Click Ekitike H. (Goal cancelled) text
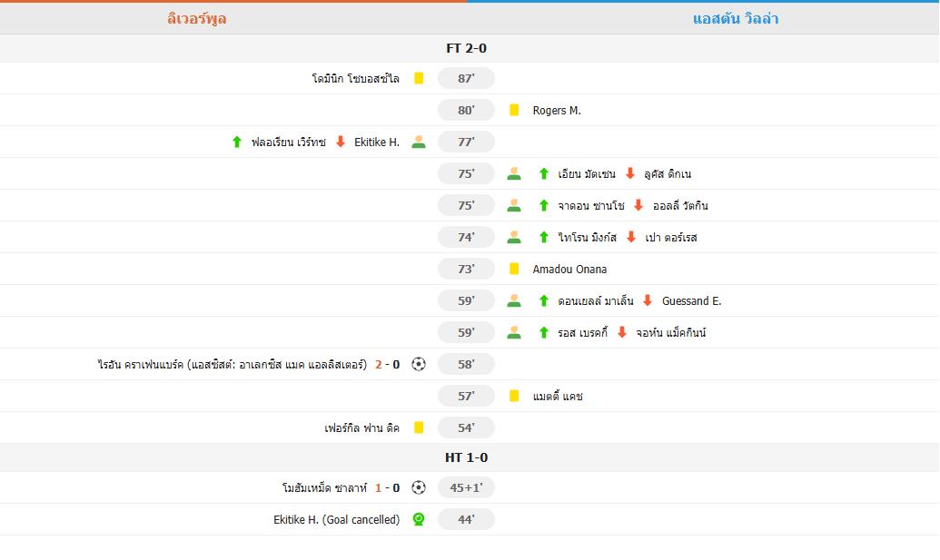 [336, 520]
